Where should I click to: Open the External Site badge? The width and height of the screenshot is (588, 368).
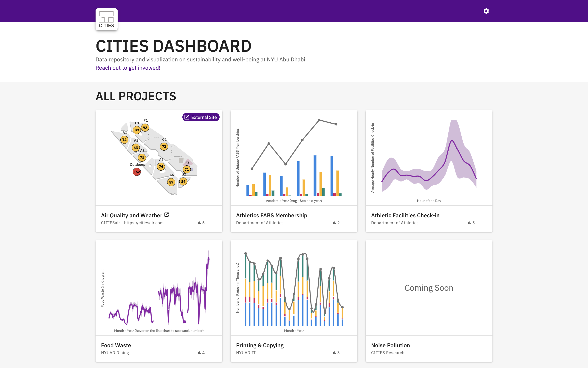tap(201, 117)
